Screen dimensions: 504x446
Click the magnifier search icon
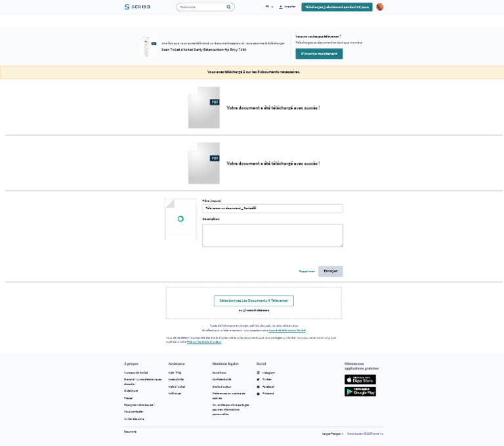[x=228, y=7]
